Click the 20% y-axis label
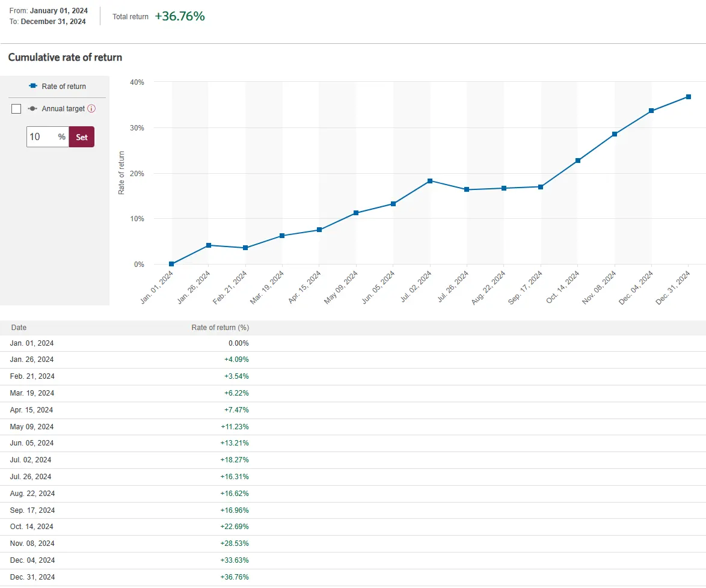The width and height of the screenshot is (706, 588). [x=137, y=173]
